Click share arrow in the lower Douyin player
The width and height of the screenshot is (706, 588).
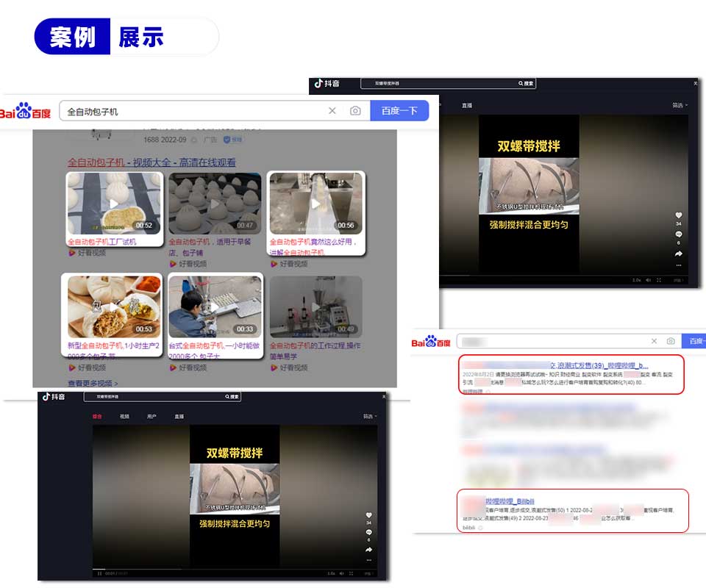368,549
